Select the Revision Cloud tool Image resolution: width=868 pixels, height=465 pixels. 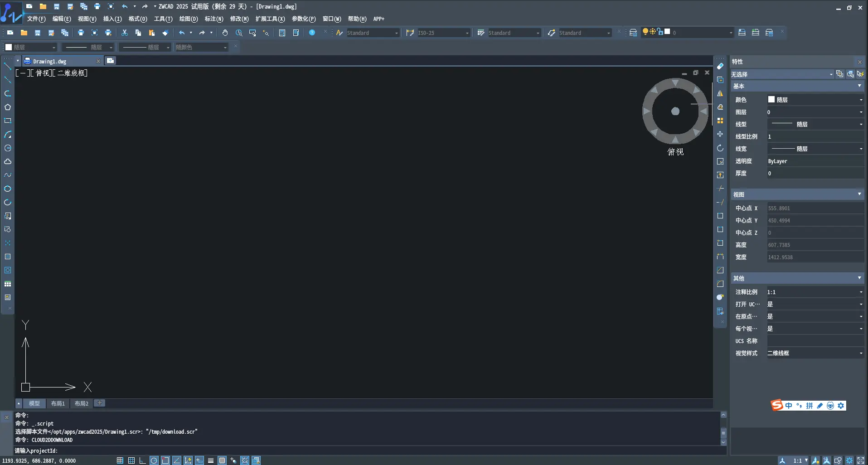(8, 162)
